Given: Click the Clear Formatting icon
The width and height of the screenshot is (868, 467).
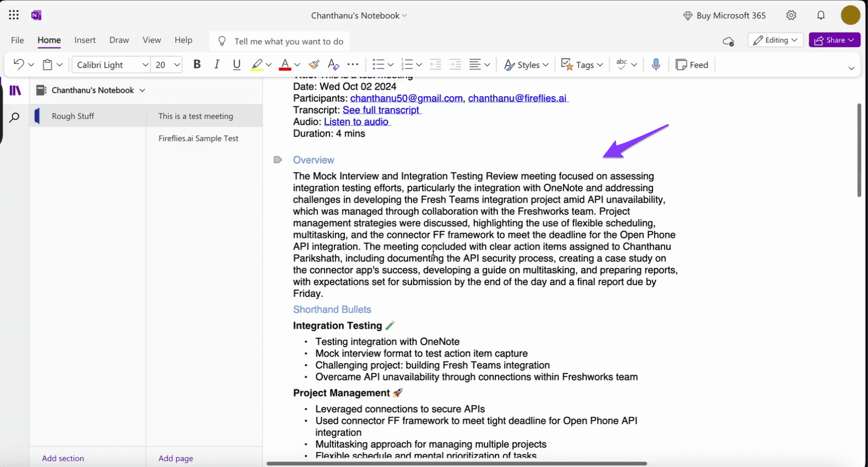Looking at the screenshot, I should [333, 65].
